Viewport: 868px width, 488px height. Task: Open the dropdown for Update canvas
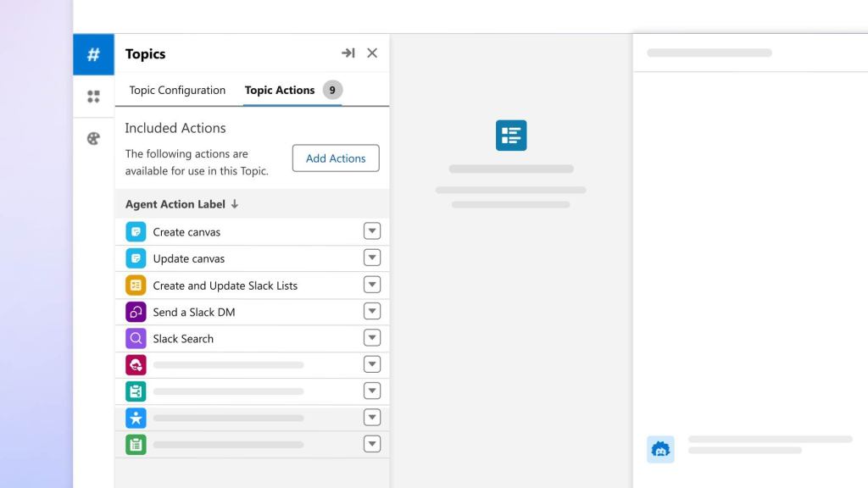(372, 258)
